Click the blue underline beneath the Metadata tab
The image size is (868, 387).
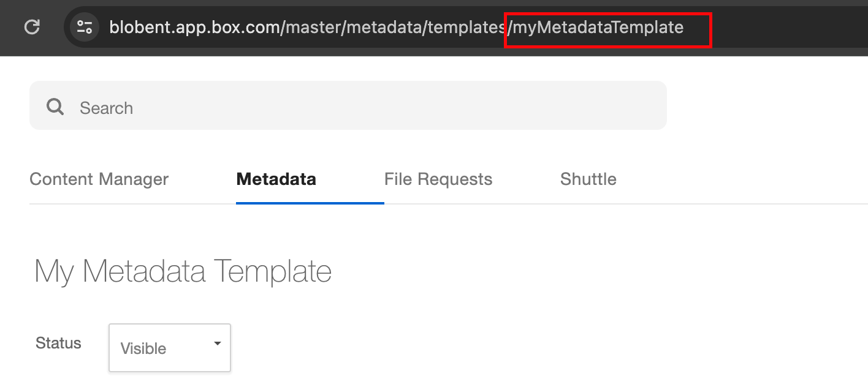tap(310, 203)
